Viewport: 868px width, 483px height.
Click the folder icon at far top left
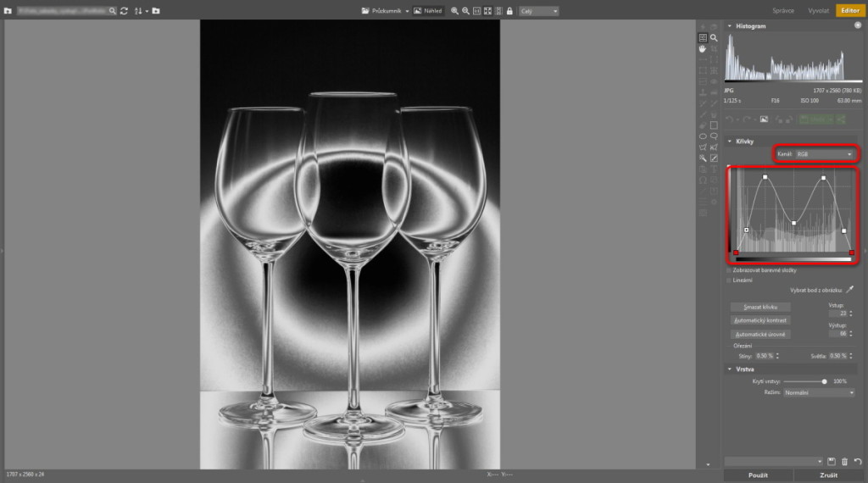coord(8,10)
